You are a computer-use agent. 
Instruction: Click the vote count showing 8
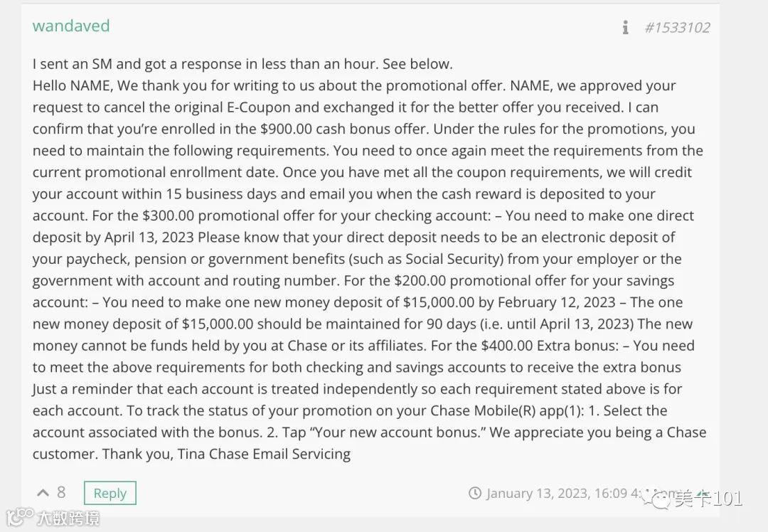(x=61, y=491)
